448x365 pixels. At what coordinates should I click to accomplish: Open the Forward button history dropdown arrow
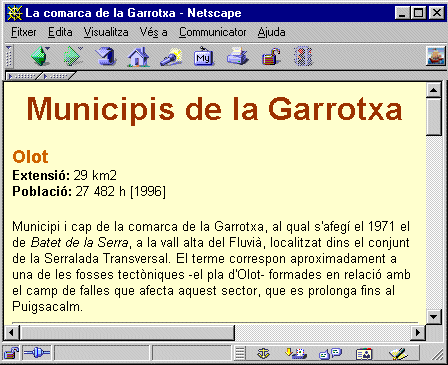80,49
